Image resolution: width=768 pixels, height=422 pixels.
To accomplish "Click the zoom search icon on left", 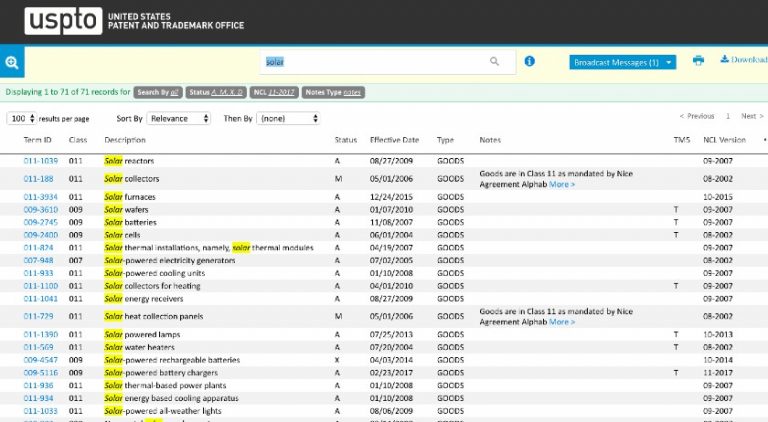I will pyautogui.click(x=12, y=62).
